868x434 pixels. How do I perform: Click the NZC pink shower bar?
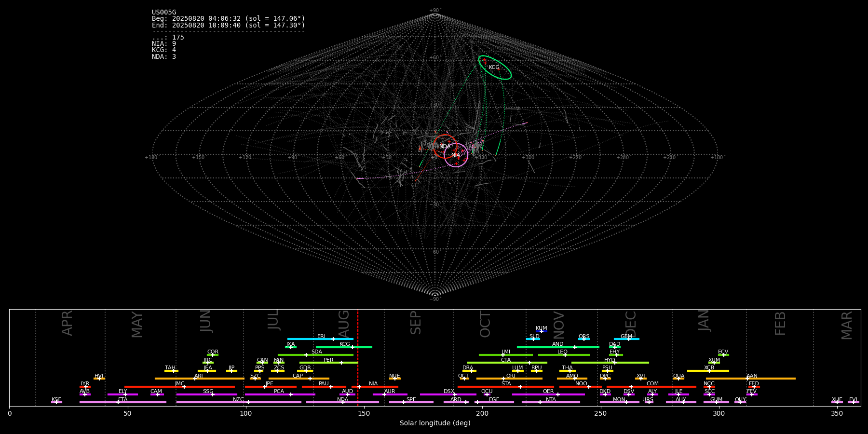click(x=239, y=402)
